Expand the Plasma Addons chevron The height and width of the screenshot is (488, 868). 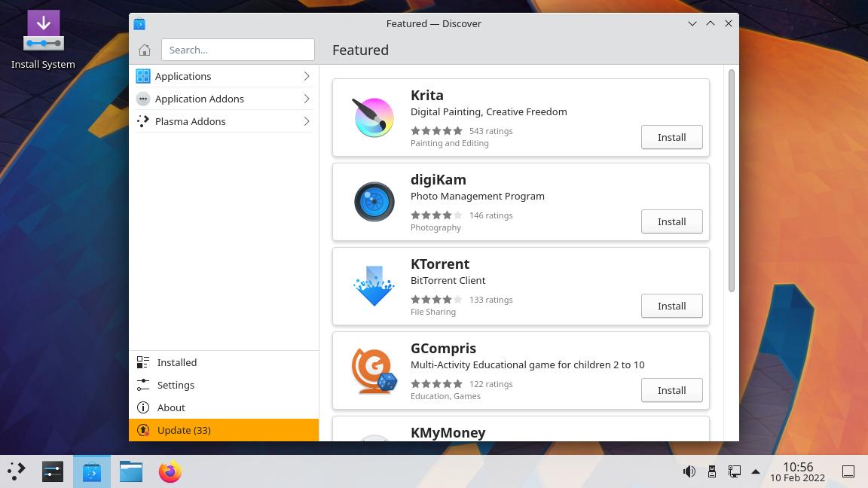pos(306,121)
